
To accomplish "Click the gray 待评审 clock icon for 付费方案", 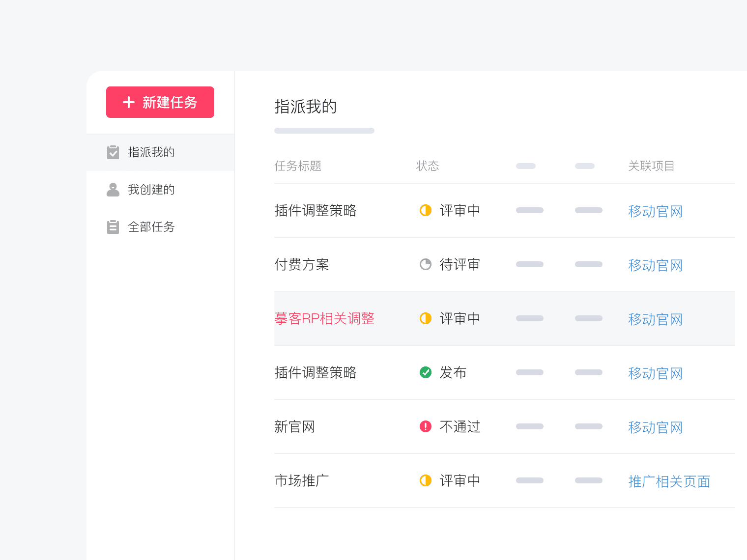I will pyautogui.click(x=426, y=264).
